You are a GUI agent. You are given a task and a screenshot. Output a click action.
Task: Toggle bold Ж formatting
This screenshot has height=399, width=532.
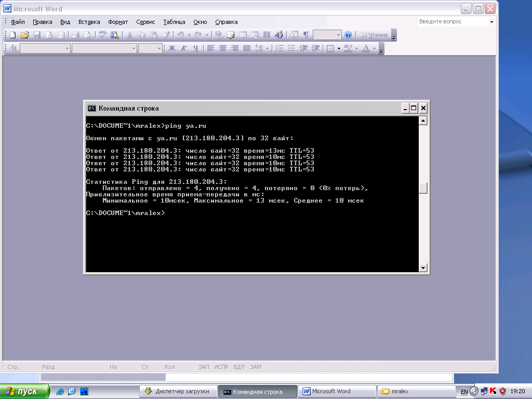[171, 48]
